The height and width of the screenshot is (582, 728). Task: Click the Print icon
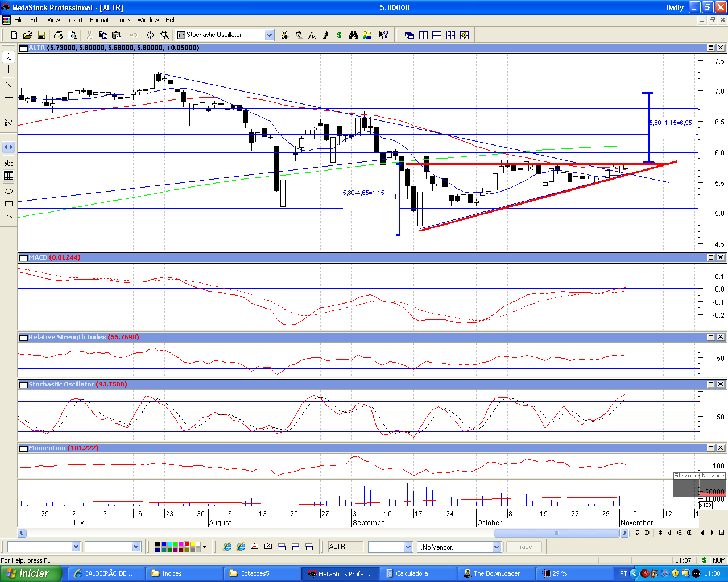58,35
